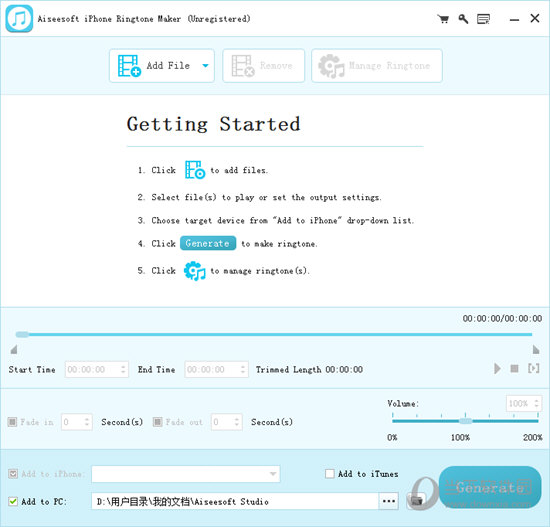This screenshot has height=527, width=550.
Task: Click the Add File button
Action: [161, 66]
